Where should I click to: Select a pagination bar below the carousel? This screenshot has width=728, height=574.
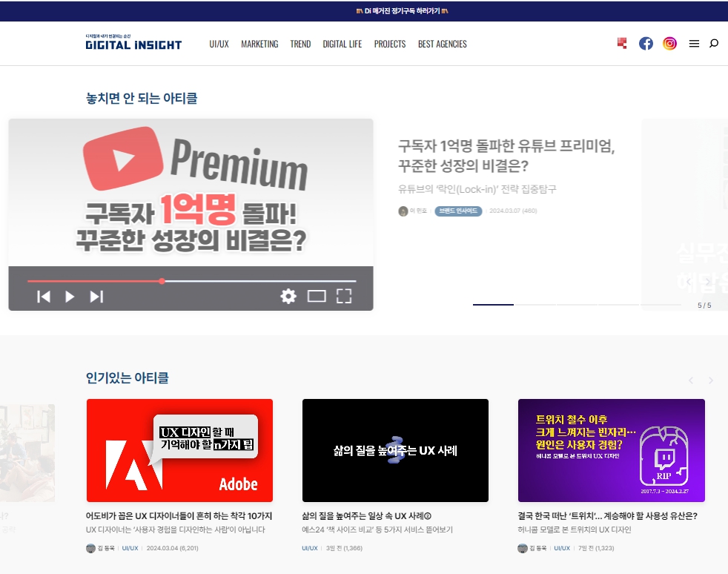point(492,304)
